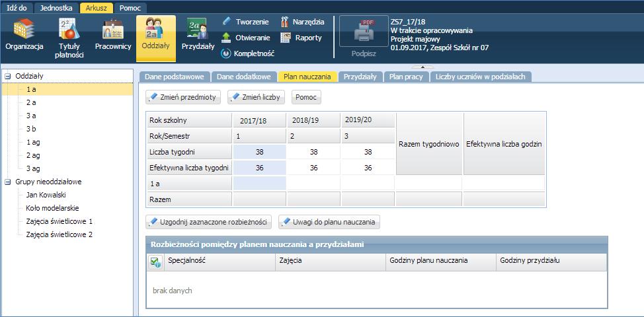Toggle select-all checkbox in Rozbieżności table header

[x=155, y=262]
